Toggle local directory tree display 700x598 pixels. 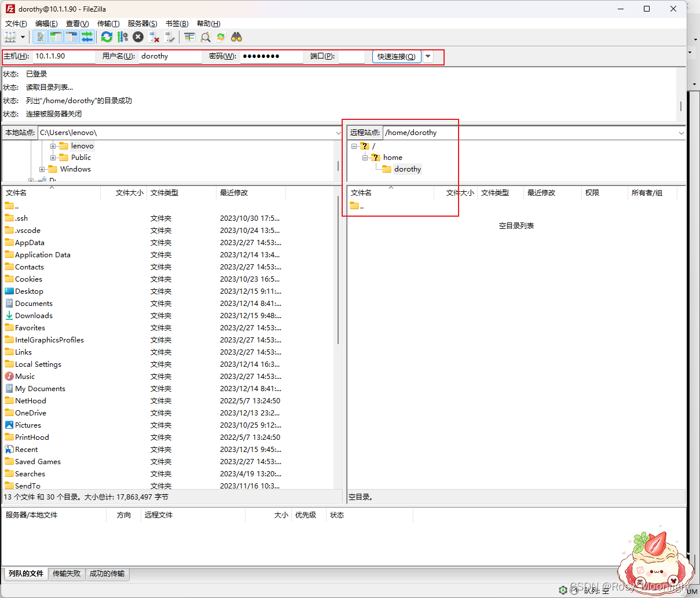click(x=56, y=37)
